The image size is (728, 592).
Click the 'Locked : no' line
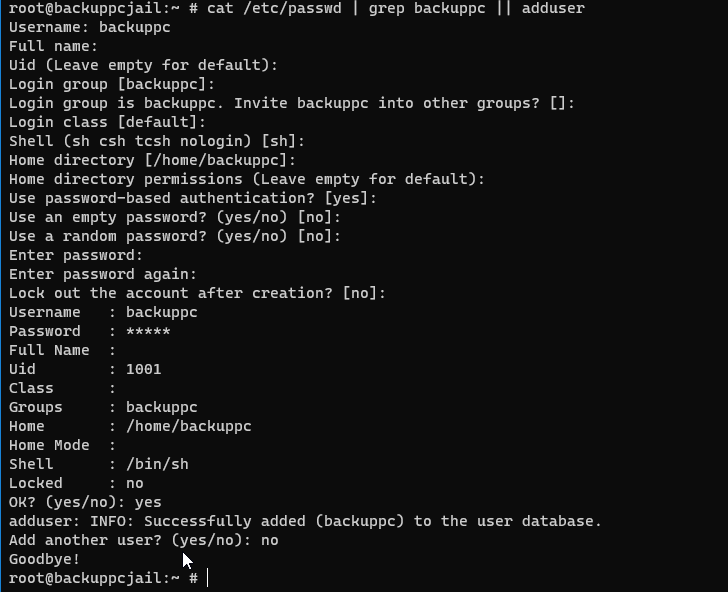pyautogui.click(x=76, y=483)
